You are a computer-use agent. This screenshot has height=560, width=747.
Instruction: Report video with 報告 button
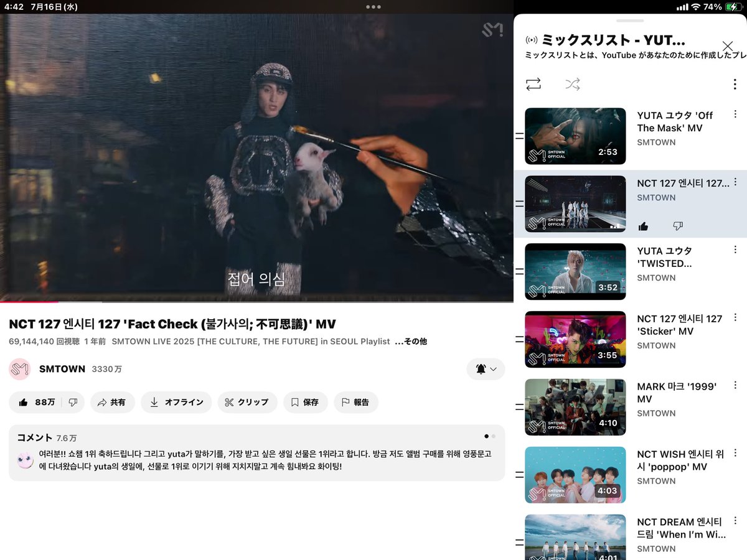pos(356,403)
